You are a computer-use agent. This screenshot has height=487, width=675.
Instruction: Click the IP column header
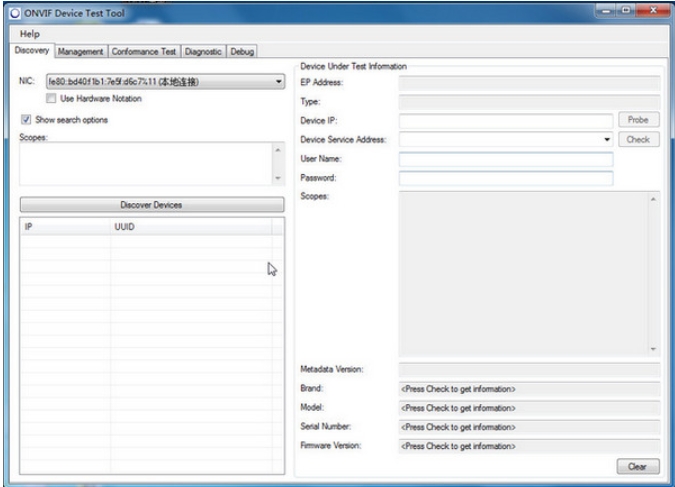tap(65, 227)
